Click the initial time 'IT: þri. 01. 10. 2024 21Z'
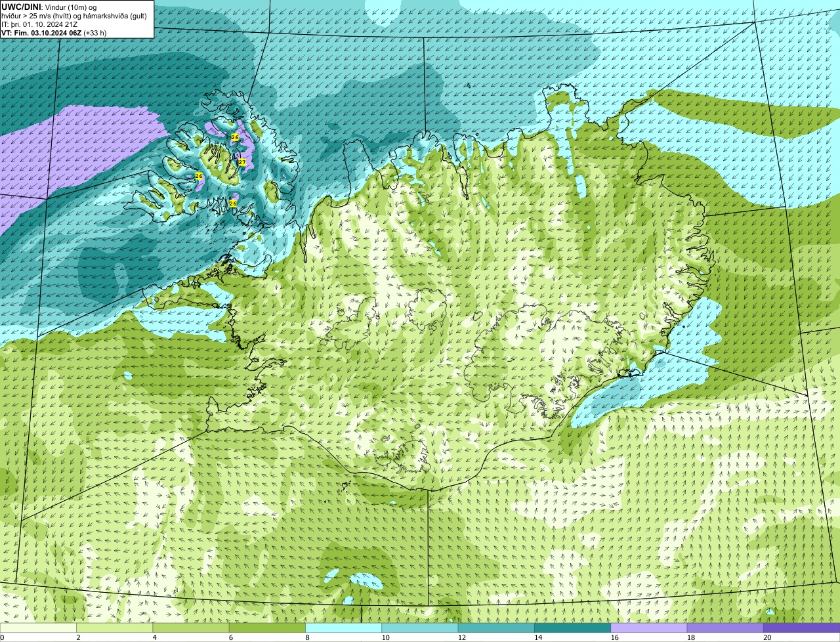Viewport: 840px width, 642px height. point(39,24)
